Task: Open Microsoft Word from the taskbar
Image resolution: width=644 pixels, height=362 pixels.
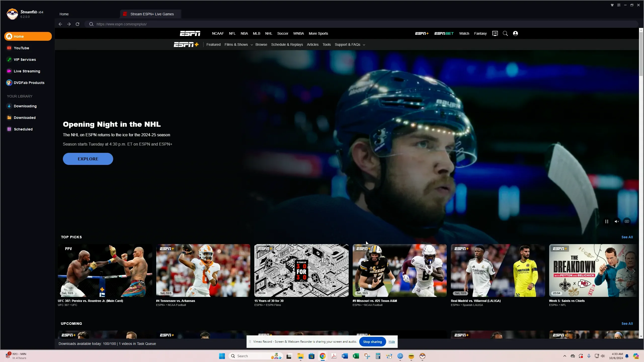Action: point(345,356)
